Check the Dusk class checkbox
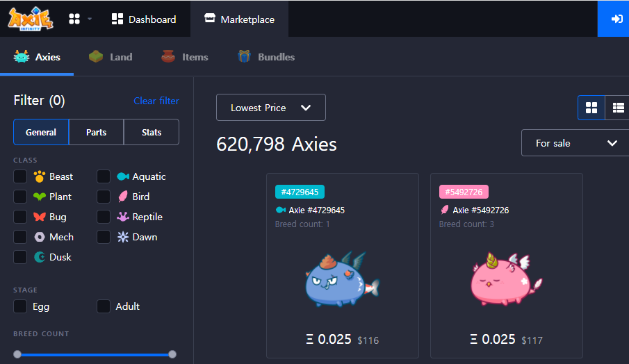Screen dimensions: 629x364 click(x=20, y=256)
